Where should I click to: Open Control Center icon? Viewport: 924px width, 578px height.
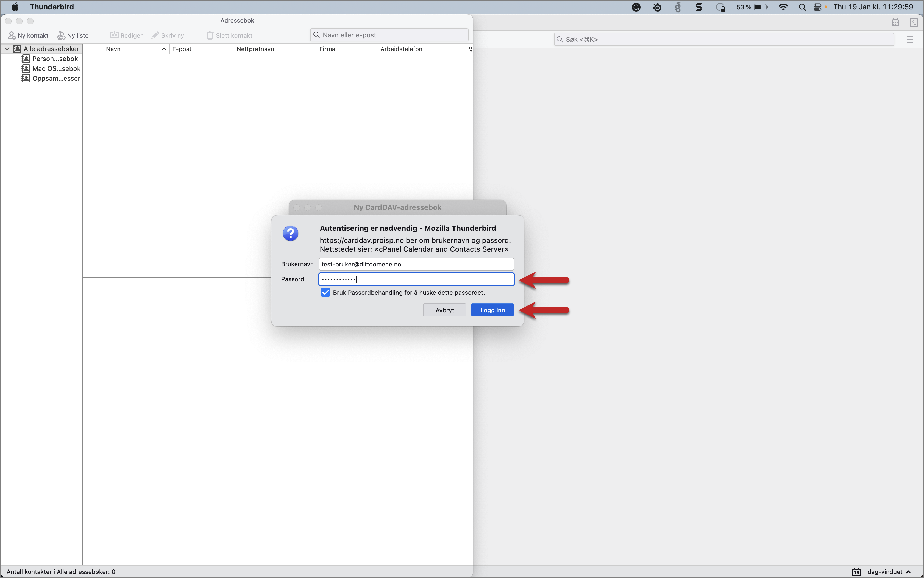tap(817, 7)
